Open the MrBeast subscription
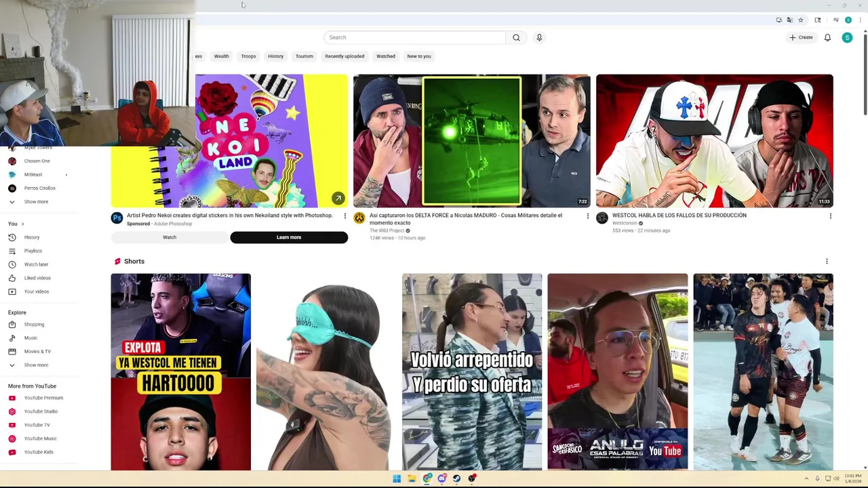Screen dimensions: 868x488 click(39, 174)
